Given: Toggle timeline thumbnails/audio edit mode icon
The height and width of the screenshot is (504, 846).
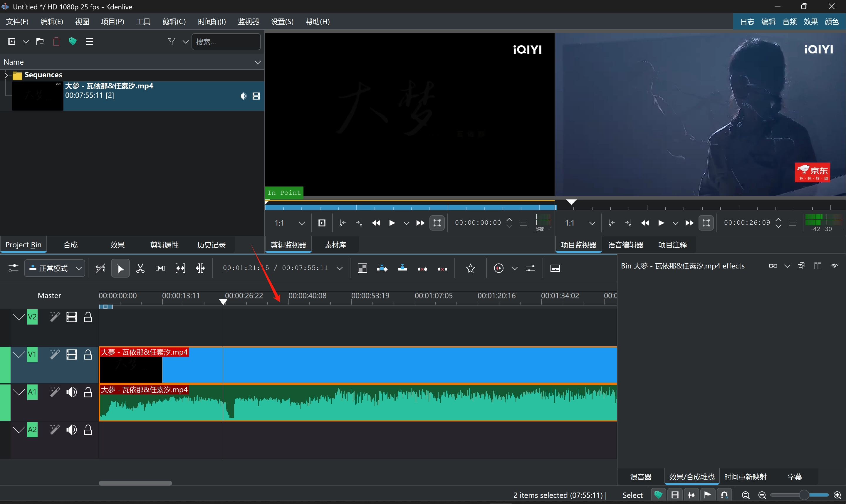Looking at the screenshot, I should (x=100, y=269).
